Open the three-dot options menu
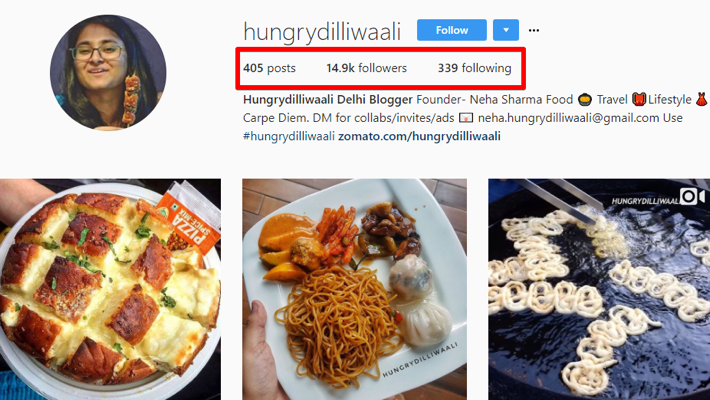Screen dimensions: 710x400 tap(534, 30)
